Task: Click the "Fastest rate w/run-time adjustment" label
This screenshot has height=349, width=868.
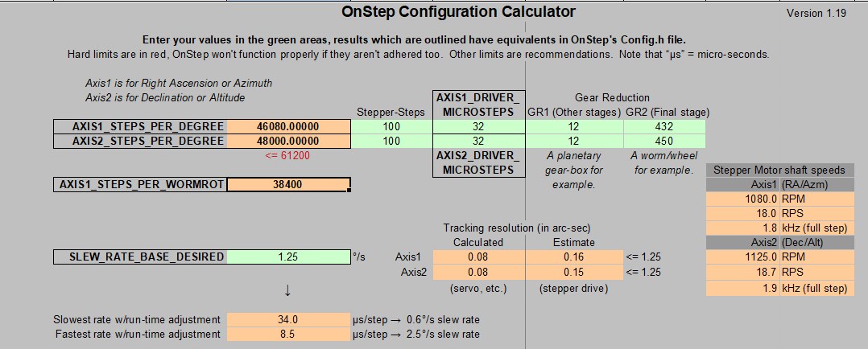Action: pyautogui.click(x=138, y=334)
